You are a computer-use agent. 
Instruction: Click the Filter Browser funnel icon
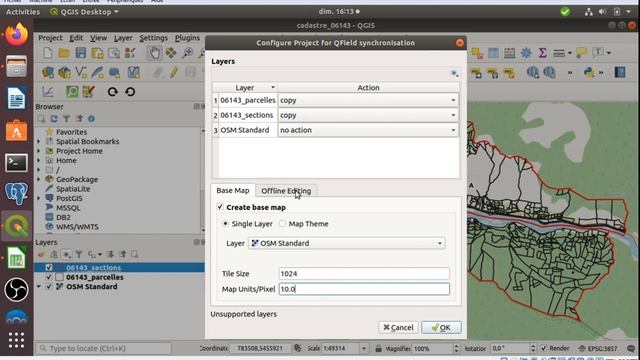66,119
